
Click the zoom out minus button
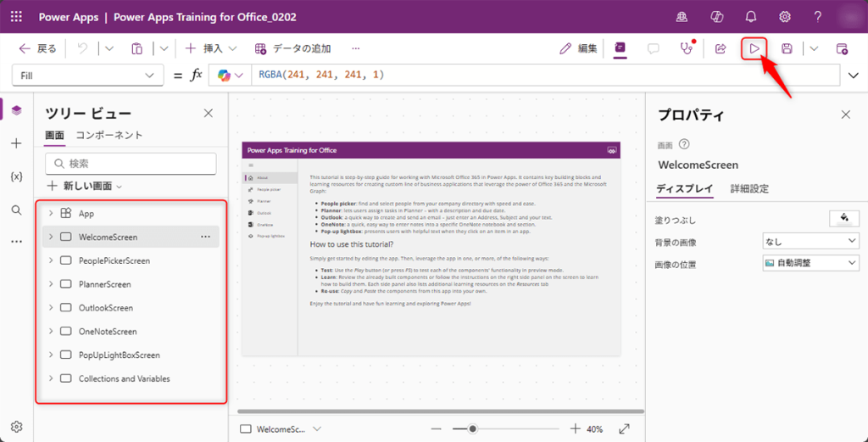click(437, 428)
